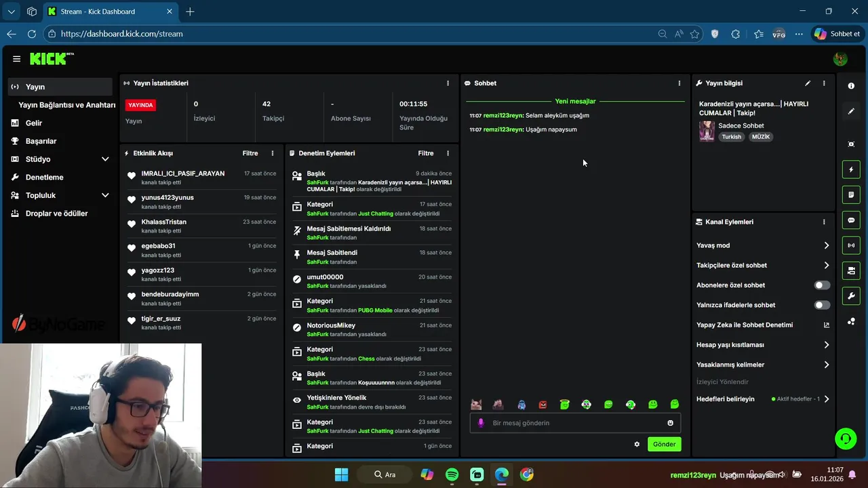Open the info icon in the right sidebar
Image resolution: width=868 pixels, height=488 pixels.
point(851,86)
